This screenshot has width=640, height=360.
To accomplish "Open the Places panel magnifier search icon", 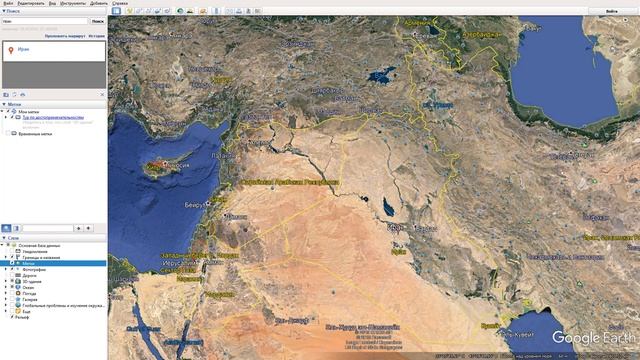I will click(x=6, y=228).
